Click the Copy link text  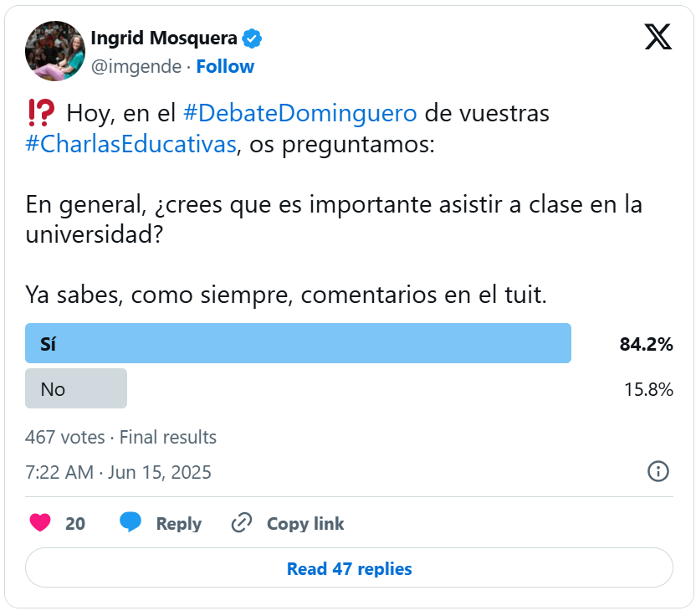(305, 524)
